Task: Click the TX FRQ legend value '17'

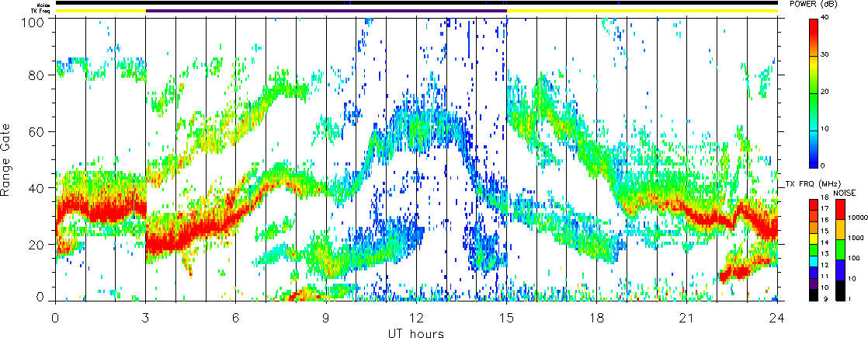Action: point(825,207)
